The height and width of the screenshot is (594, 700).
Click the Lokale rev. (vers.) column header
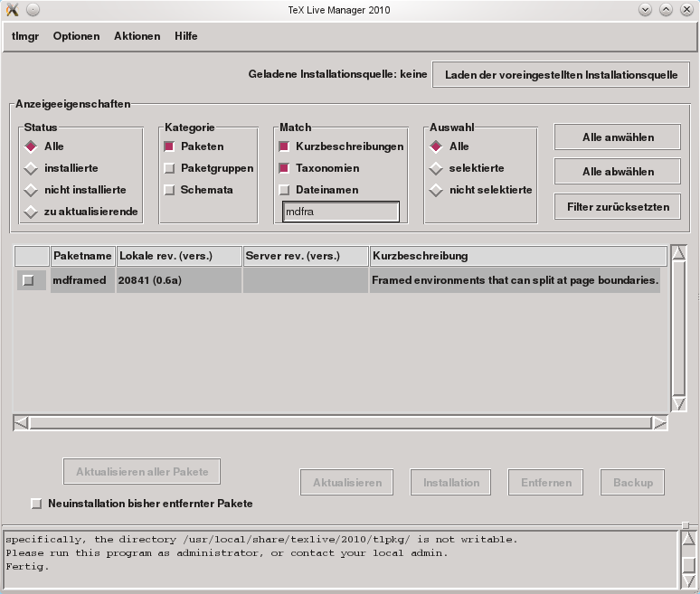click(179, 256)
